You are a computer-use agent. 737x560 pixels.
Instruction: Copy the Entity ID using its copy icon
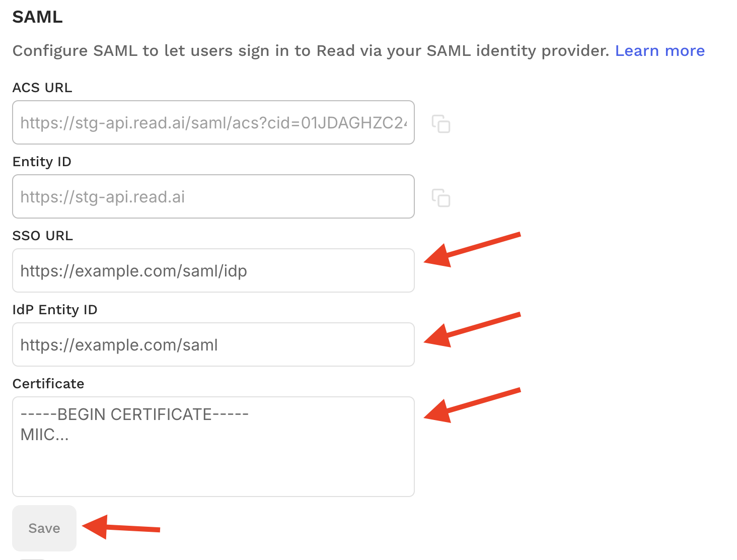click(441, 198)
